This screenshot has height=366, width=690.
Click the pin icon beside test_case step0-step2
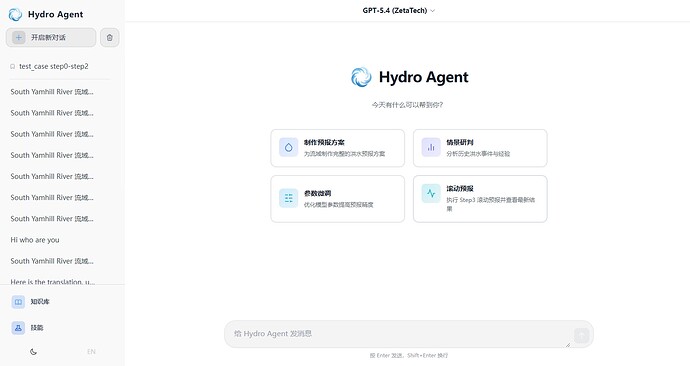click(x=12, y=66)
